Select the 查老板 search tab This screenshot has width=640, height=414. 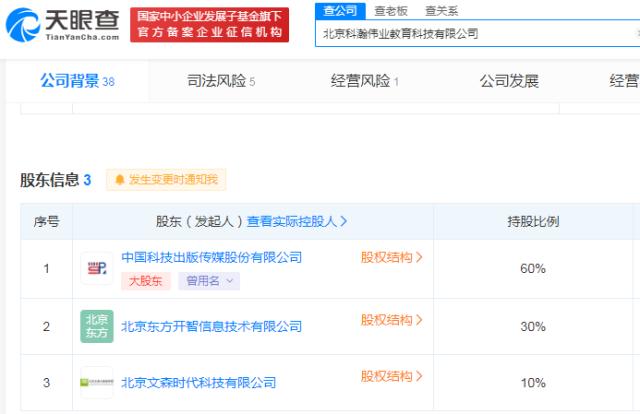(391, 11)
